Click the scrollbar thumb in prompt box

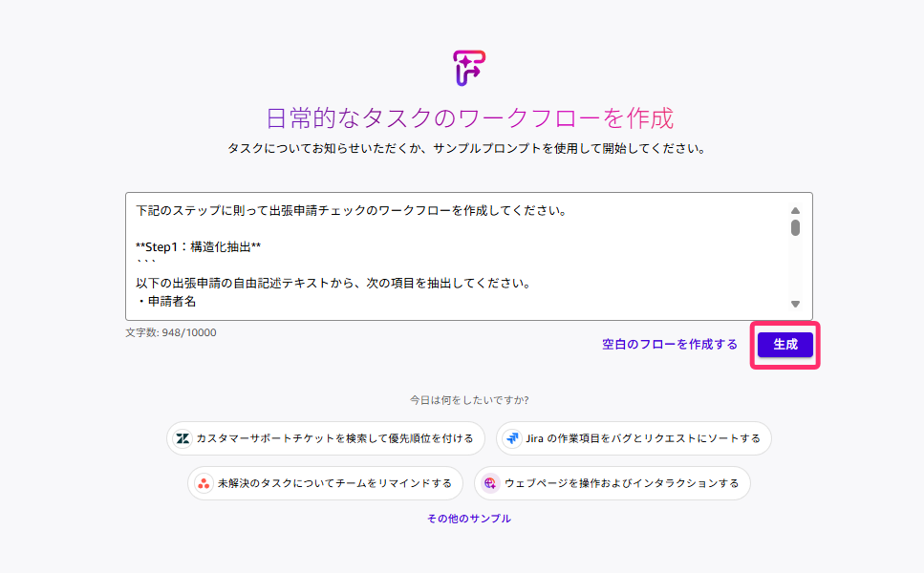coord(796,228)
